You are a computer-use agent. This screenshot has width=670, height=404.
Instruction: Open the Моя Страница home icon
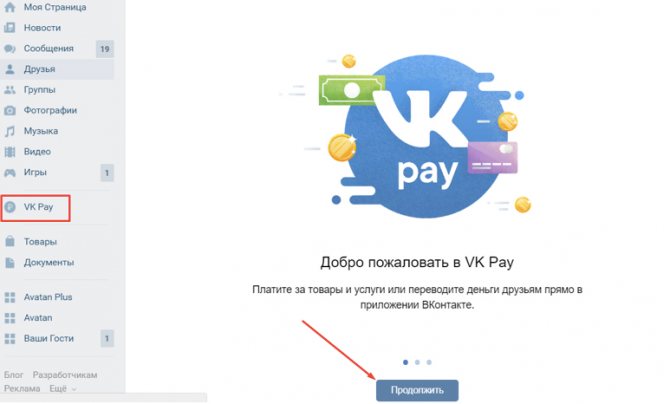pyautogui.click(x=9, y=7)
